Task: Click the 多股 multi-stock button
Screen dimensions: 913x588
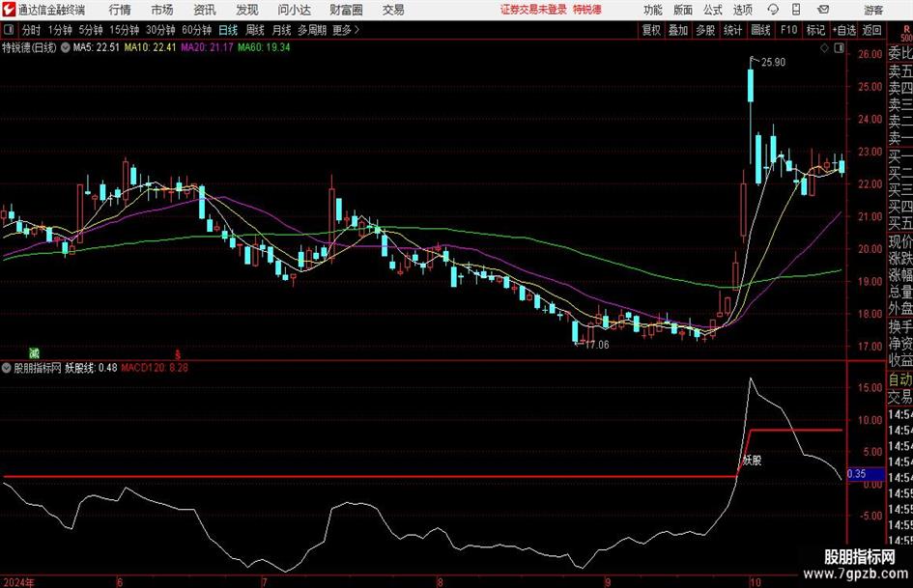Action: pos(705,30)
